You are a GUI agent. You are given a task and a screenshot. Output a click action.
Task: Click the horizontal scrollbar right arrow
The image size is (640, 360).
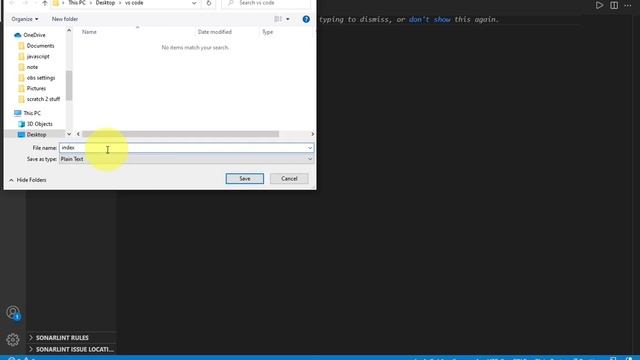point(313,134)
